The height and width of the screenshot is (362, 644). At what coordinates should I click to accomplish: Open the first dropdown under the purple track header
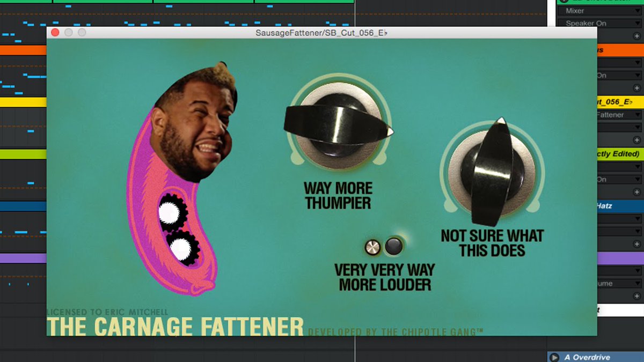pyautogui.click(x=620, y=271)
